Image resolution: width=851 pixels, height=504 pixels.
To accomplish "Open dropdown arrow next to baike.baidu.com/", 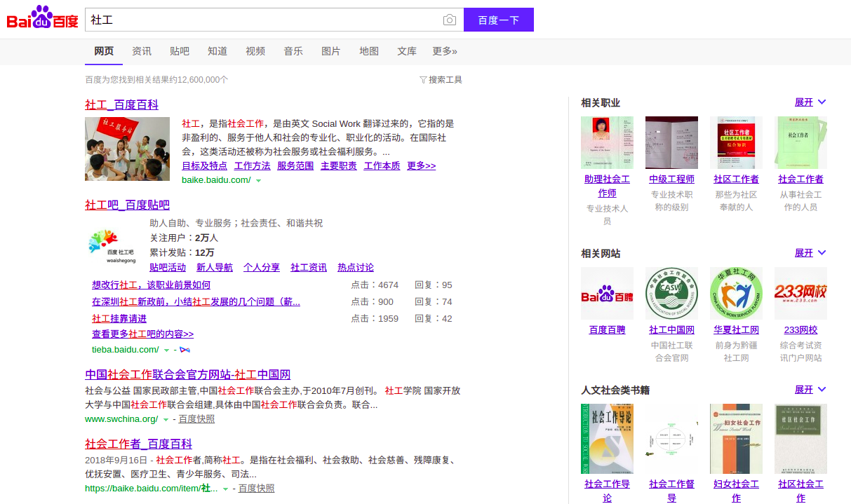I will (259, 181).
